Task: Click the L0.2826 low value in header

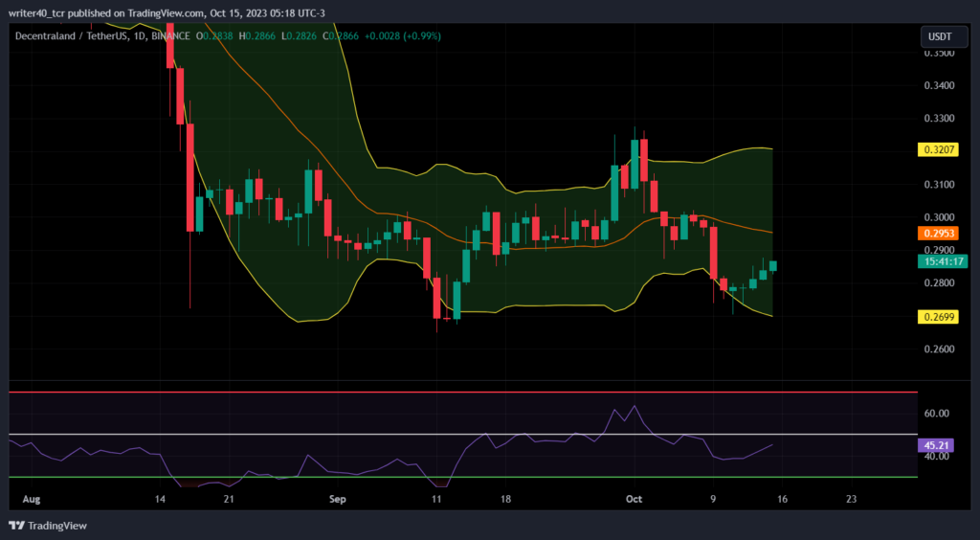Action: (x=300, y=36)
